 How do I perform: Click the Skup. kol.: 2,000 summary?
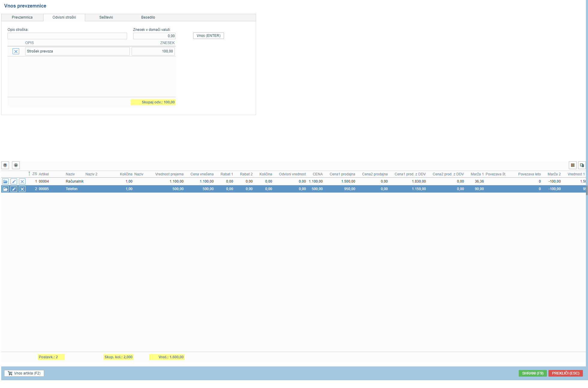point(118,357)
